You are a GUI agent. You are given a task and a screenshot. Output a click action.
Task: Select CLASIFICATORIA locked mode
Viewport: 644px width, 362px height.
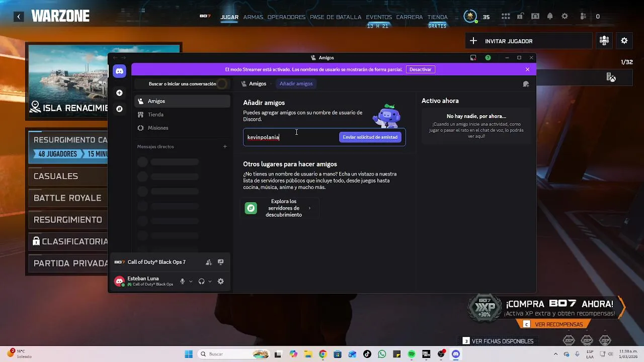click(x=67, y=242)
